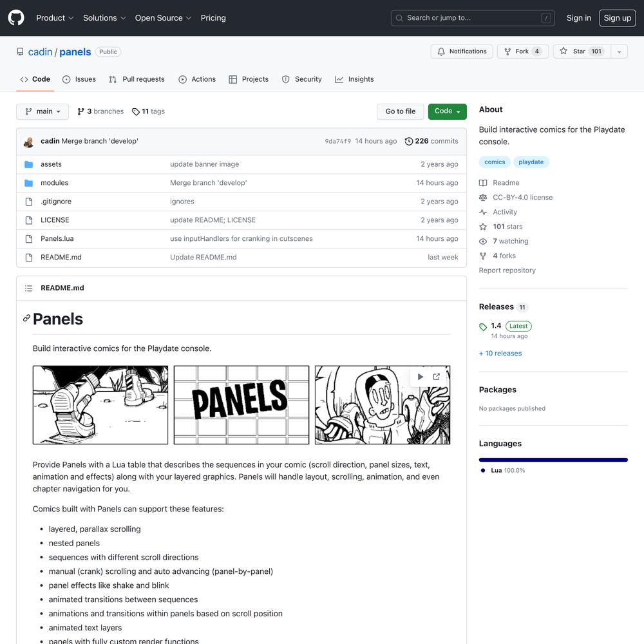Open the cadin user profile link
This screenshot has width=644, height=644.
click(40, 52)
